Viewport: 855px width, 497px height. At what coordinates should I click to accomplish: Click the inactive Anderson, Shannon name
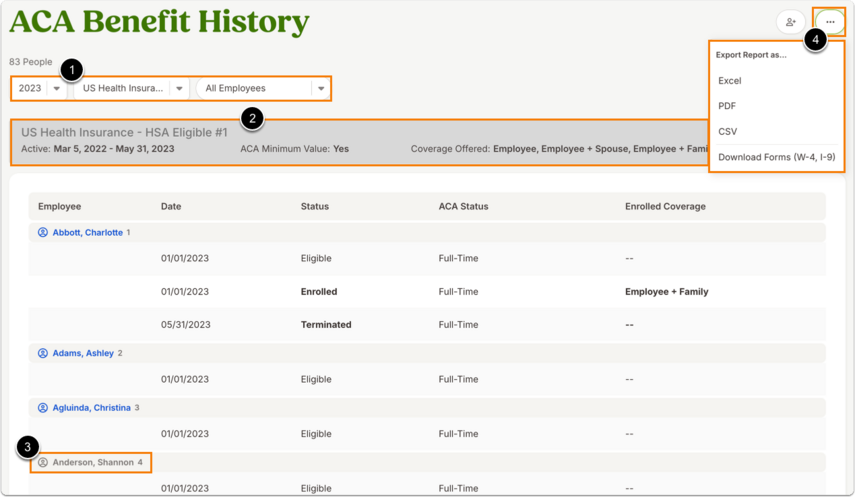[93, 462]
